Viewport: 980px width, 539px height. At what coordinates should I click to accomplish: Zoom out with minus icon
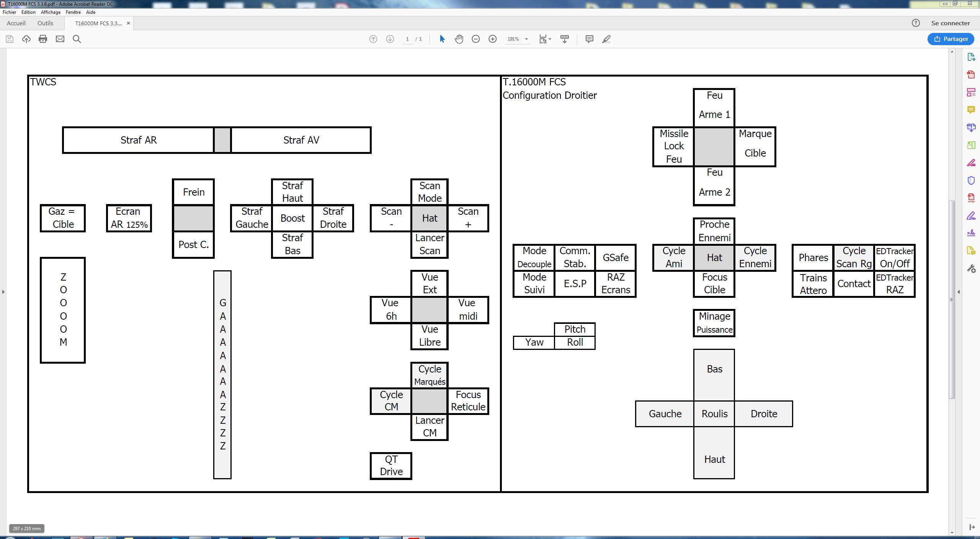point(476,39)
